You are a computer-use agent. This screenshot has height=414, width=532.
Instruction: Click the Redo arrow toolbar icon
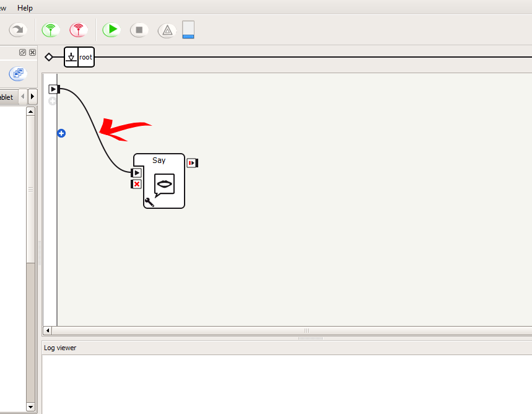click(18, 30)
